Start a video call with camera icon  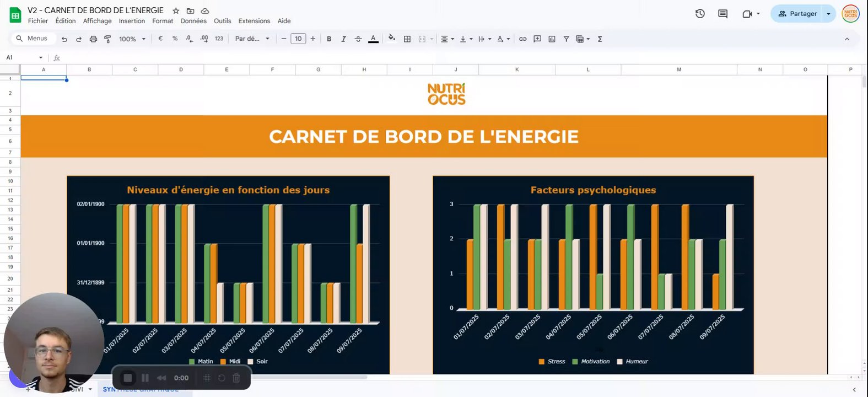(x=747, y=14)
